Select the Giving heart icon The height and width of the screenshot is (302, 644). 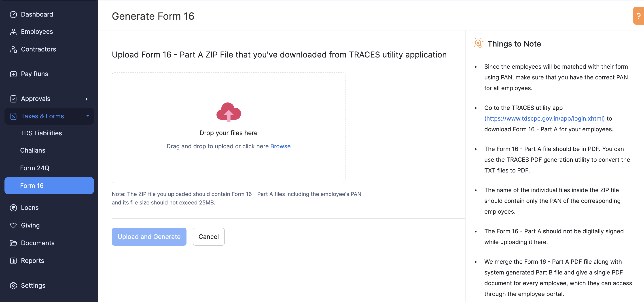pyautogui.click(x=13, y=225)
